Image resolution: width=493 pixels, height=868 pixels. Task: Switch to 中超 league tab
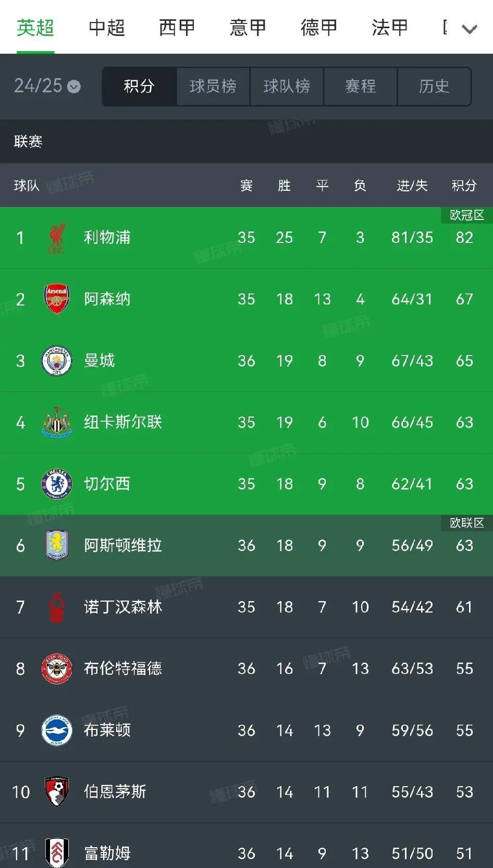[107, 28]
